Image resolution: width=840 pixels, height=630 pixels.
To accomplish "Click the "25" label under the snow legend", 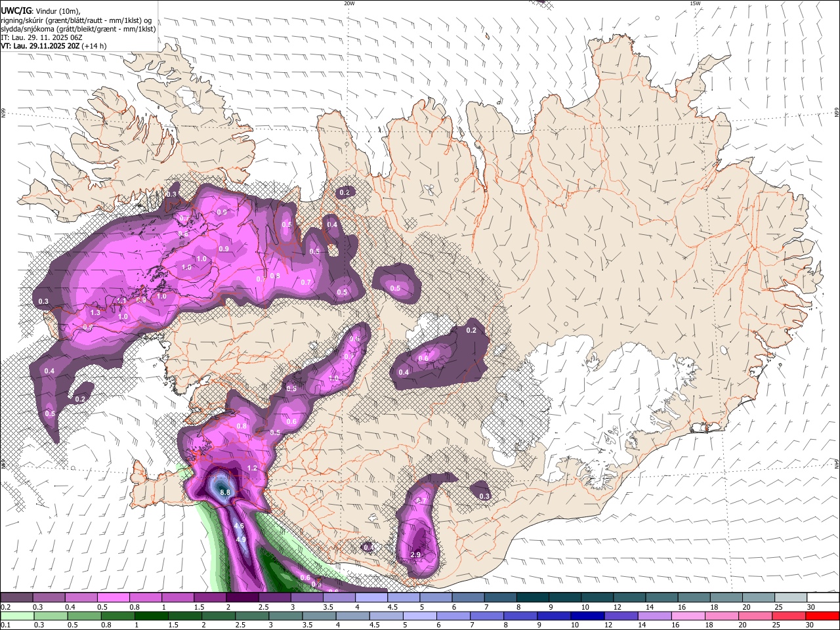I will 778,607.
